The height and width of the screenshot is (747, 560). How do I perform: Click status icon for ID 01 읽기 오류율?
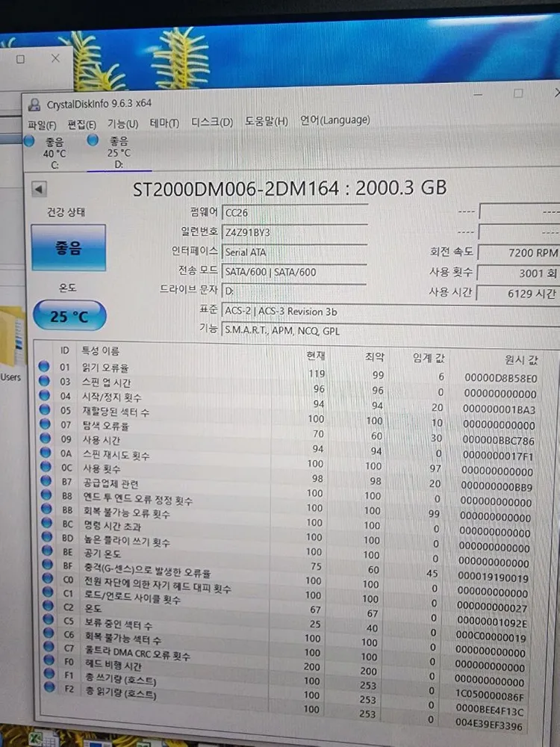(44, 366)
